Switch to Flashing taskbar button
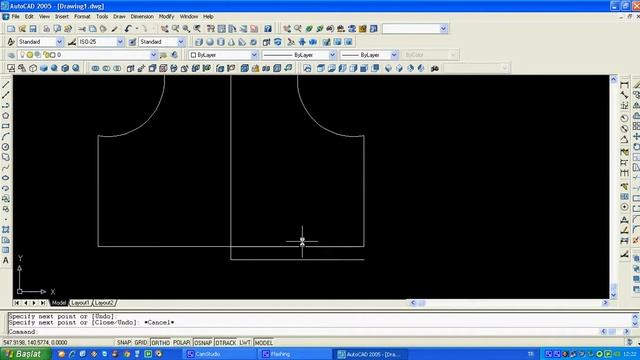 [x=296, y=354]
